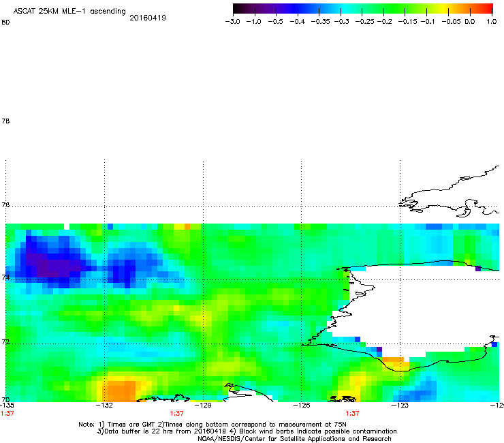
Task: Click the NOAA/NESDIS credit line
Action: (294, 439)
